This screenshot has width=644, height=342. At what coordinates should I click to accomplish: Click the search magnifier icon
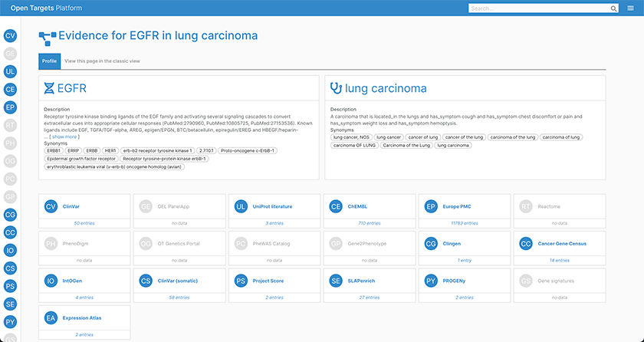613,8
